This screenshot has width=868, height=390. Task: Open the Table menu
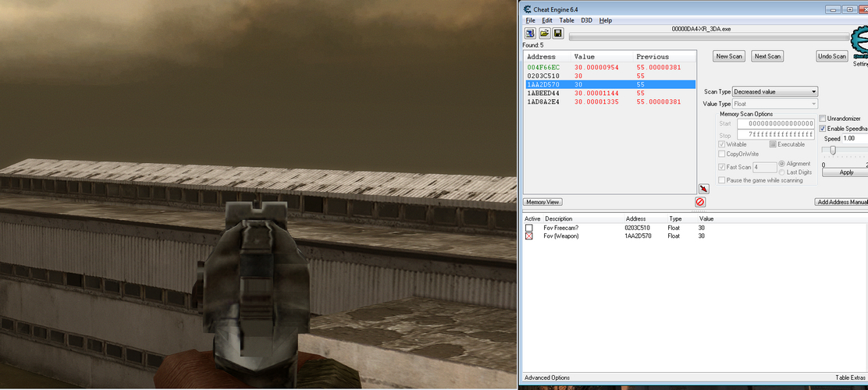tap(566, 20)
